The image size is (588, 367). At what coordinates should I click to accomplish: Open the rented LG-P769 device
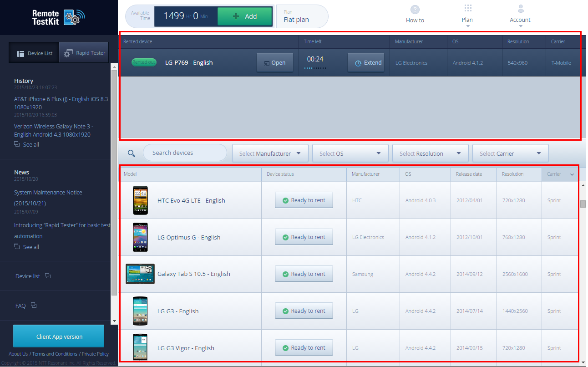click(275, 63)
